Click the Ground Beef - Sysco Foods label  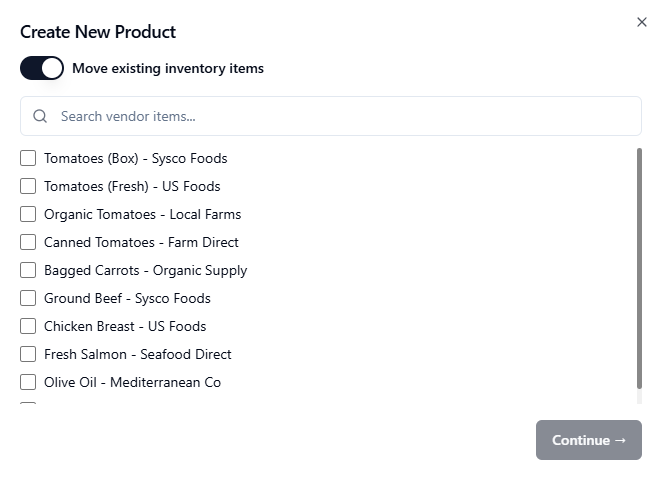tap(127, 298)
